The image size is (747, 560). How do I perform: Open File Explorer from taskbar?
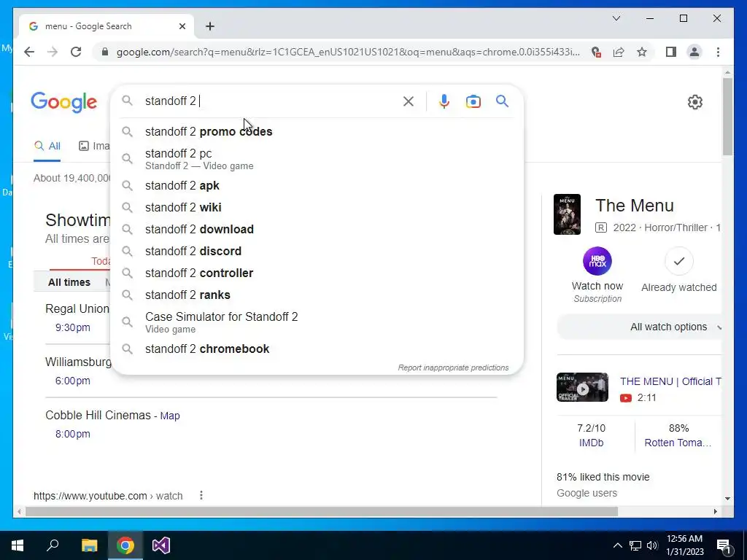89,545
